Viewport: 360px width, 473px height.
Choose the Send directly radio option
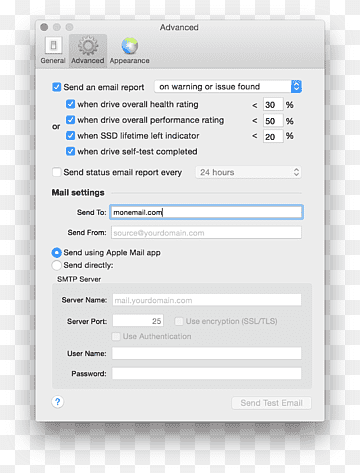(57, 265)
